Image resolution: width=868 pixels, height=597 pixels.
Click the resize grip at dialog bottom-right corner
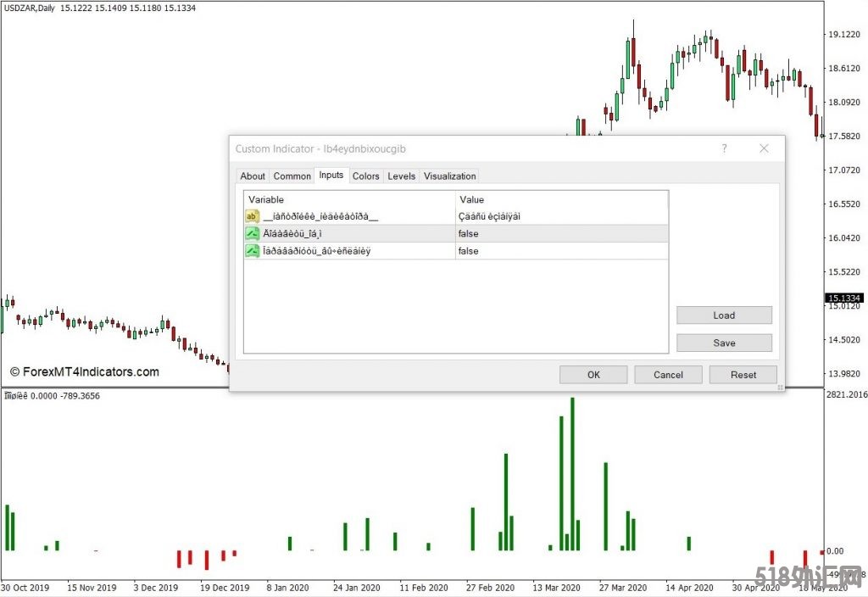pos(780,387)
